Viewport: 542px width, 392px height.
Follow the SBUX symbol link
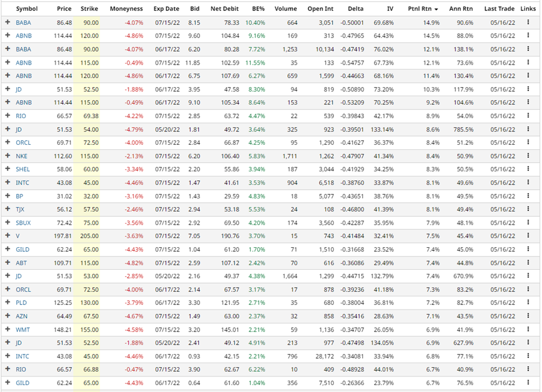[23, 223]
